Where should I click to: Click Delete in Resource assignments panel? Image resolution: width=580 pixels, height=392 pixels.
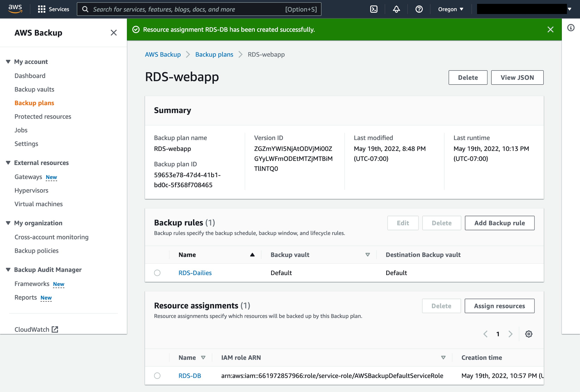(x=442, y=306)
